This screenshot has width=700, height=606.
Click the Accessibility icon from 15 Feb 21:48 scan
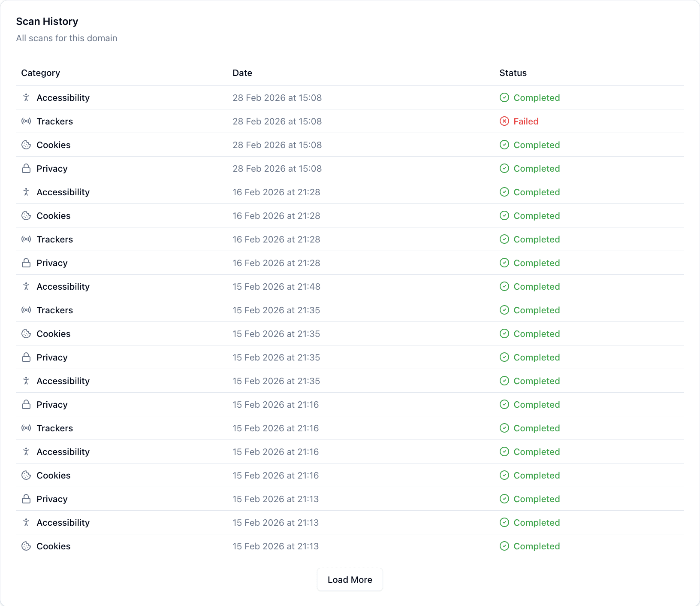[26, 286]
